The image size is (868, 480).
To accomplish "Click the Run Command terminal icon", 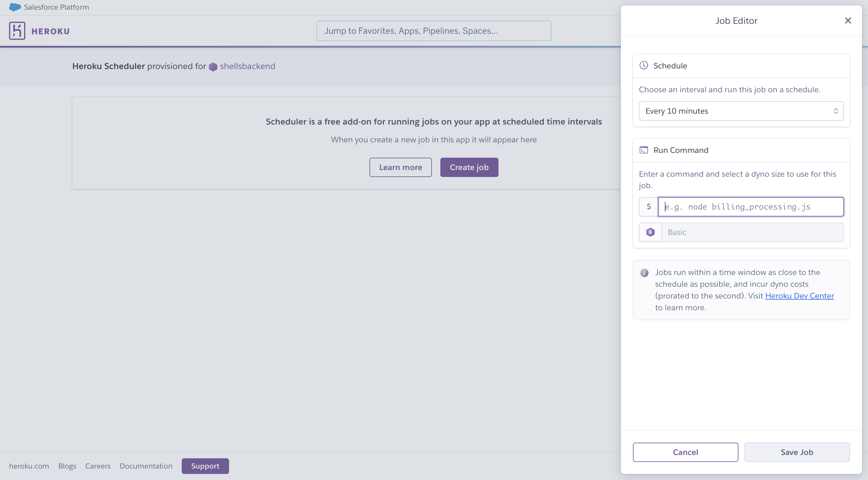I will coord(643,150).
